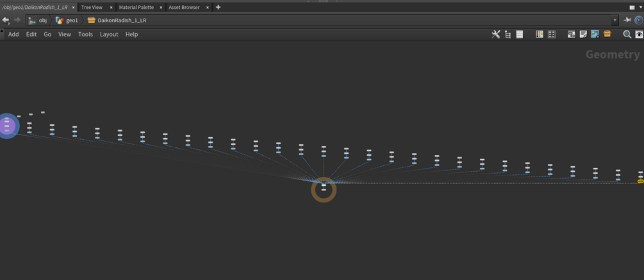644x280 pixels.
Task: Go back with the left arrow
Action: click(6, 20)
